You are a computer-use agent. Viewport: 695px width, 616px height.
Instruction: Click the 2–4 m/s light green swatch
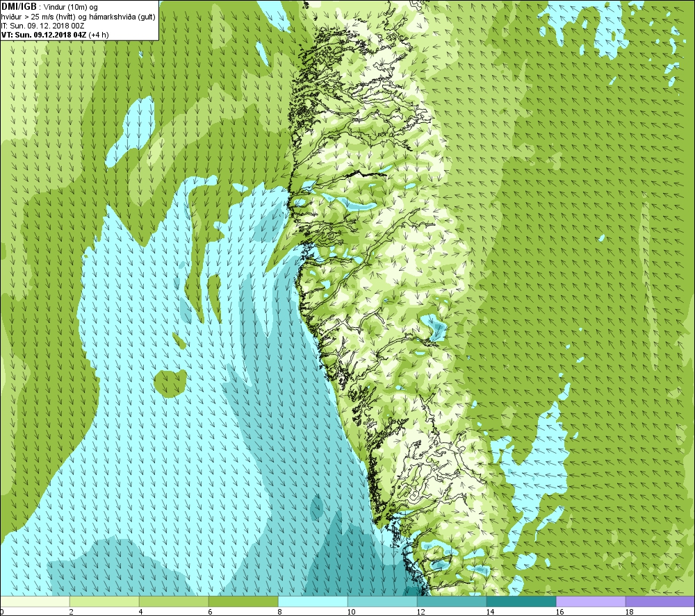104,601
